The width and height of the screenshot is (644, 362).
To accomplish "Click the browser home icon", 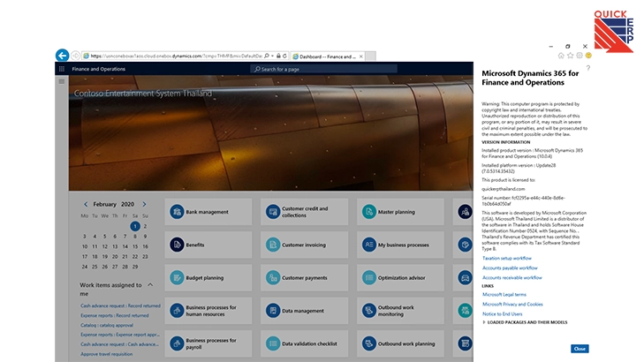I will [x=561, y=56].
